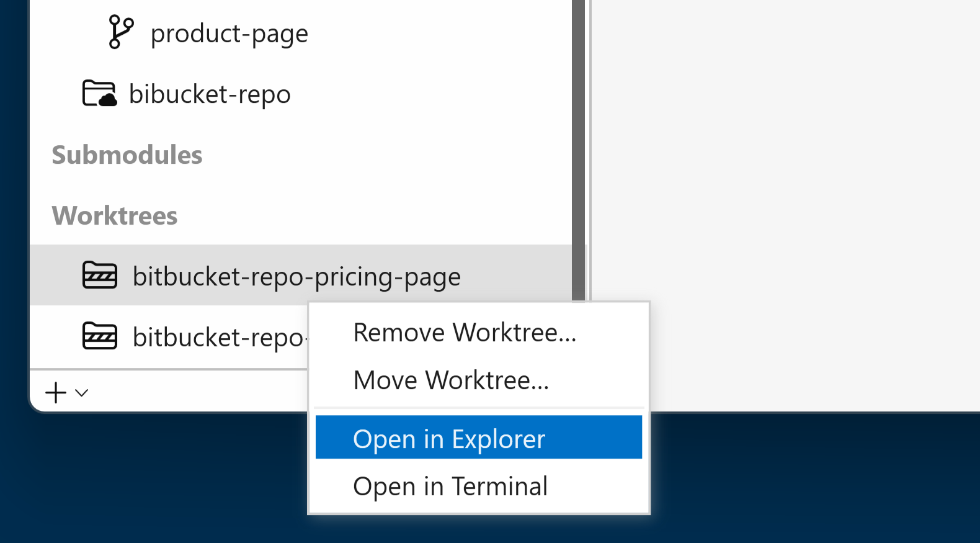Collapse the Worktrees section header

[115, 215]
